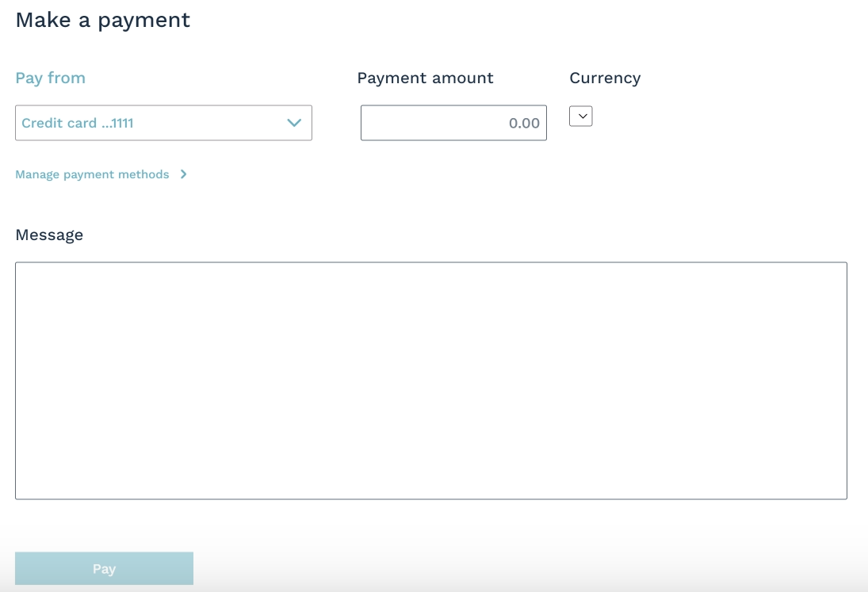This screenshot has width=868, height=592.
Task: Submit payment with the Pay button
Action: (104, 568)
